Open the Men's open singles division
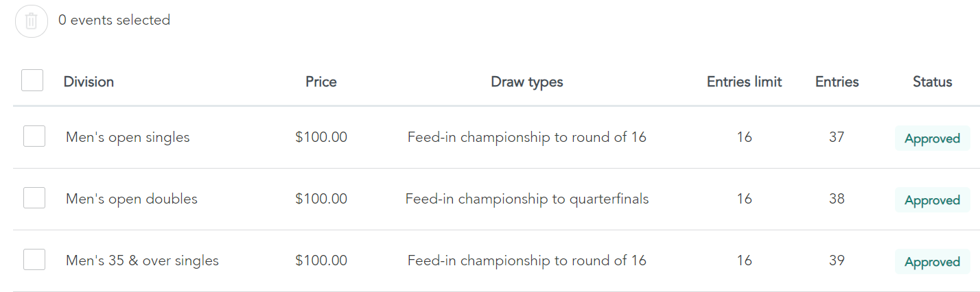Screen dimensions: 980x292 [x=128, y=137]
